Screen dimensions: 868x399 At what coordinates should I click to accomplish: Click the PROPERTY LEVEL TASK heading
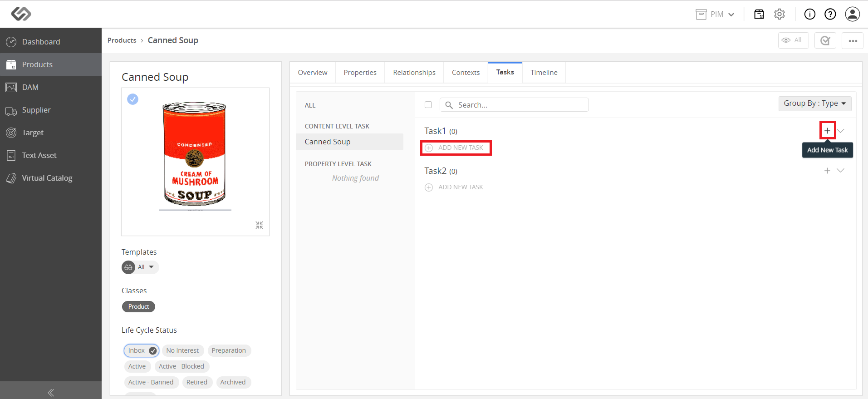tap(338, 164)
